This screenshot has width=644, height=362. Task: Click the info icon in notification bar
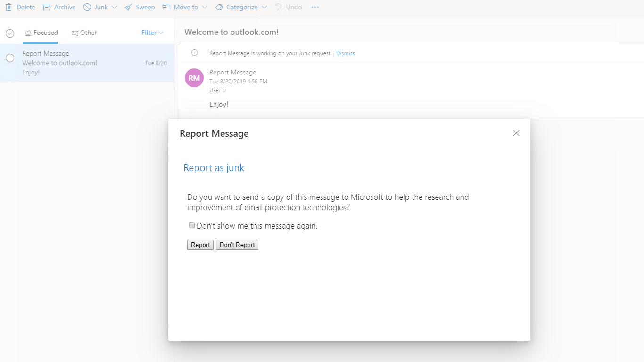click(x=194, y=53)
